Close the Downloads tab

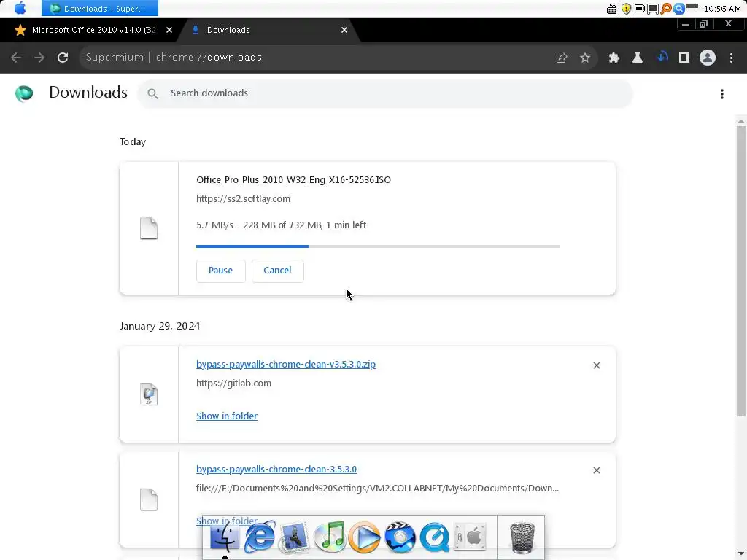[344, 30]
